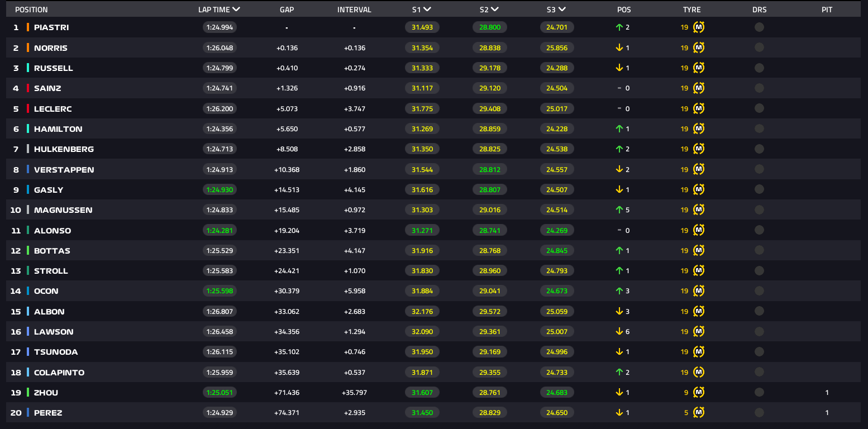The width and height of the screenshot is (868, 429).
Task: Click Lawson's yellow down arrow showing 6
Action: coord(619,332)
